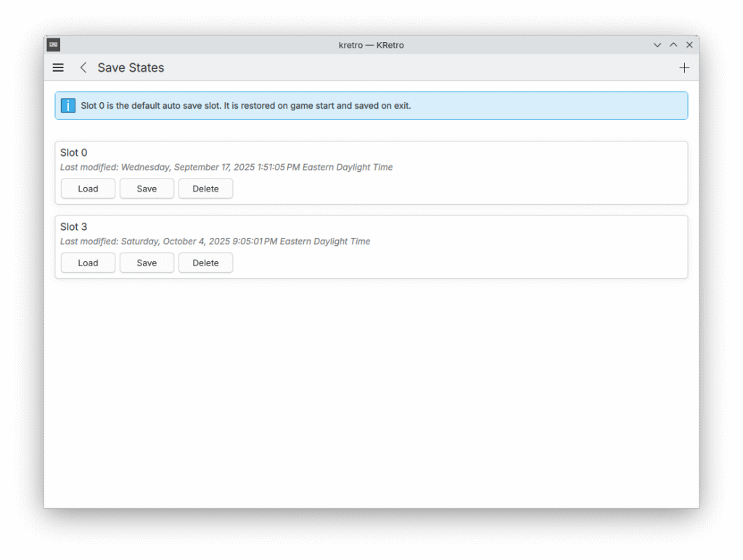Click Slot 0 last modified timestamp
The image size is (743, 560).
click(226, 167)
